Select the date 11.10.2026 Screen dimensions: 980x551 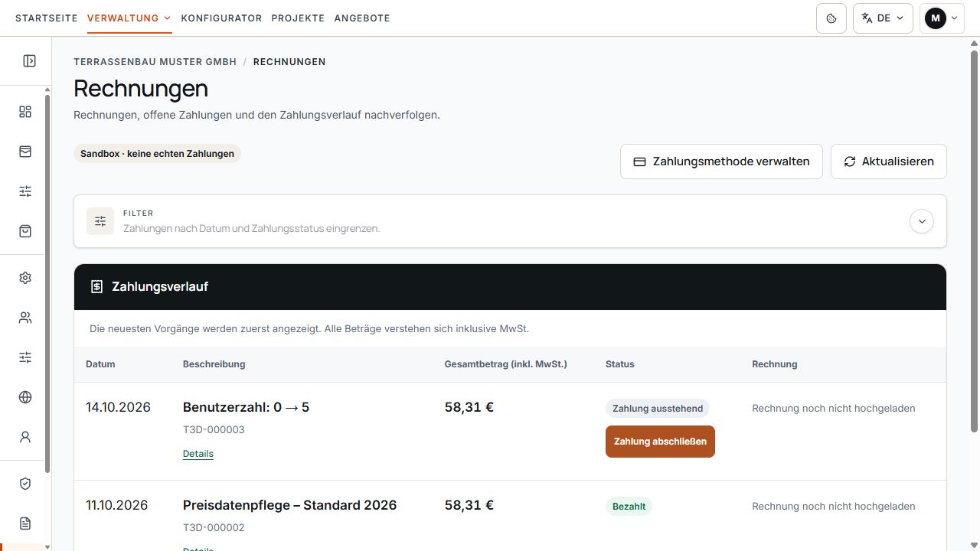click(117, 505)
